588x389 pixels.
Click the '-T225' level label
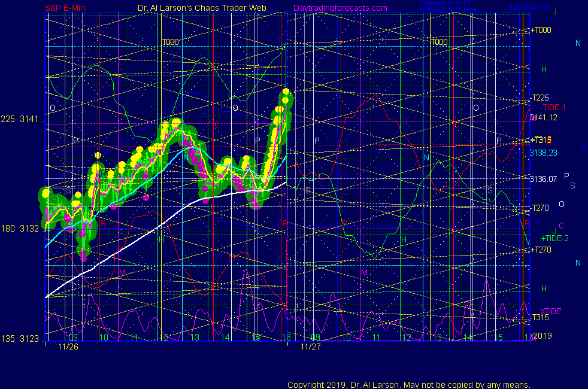point(539,98)
